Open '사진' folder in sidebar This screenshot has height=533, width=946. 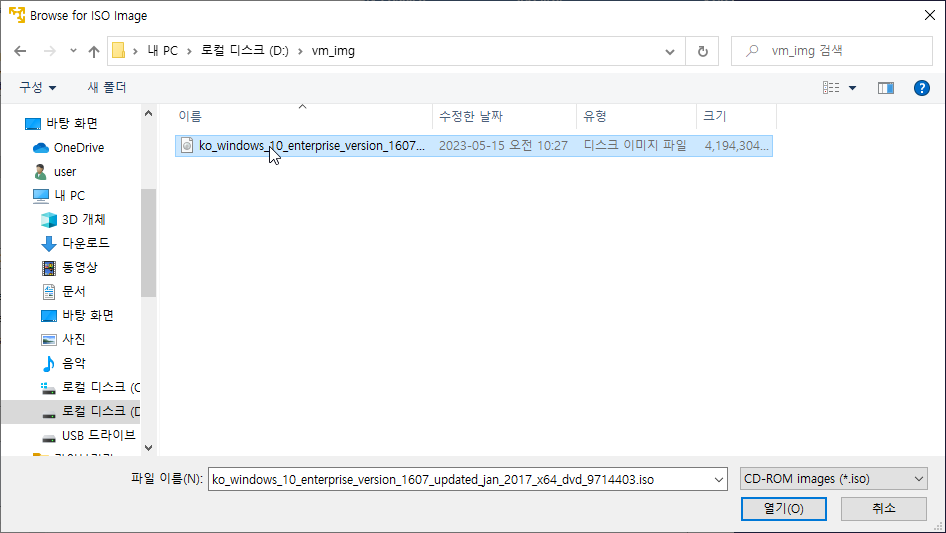[74, 339]
